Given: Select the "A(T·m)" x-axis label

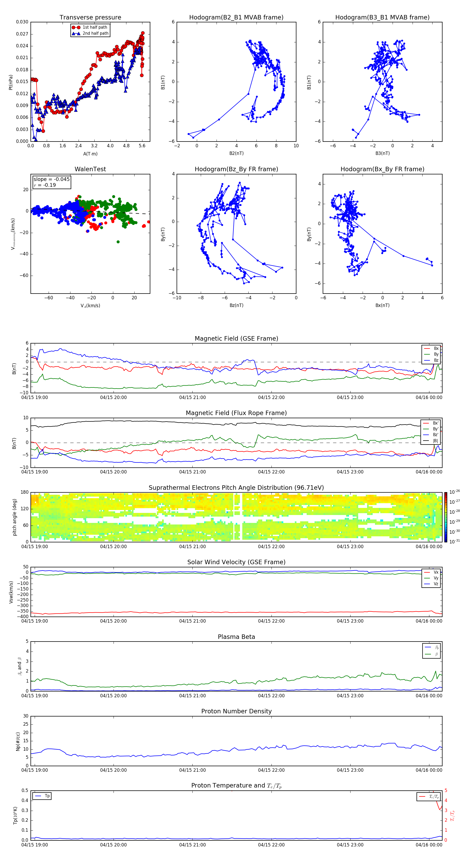Looking at the screenshot, I should click(x=90, y=154).
